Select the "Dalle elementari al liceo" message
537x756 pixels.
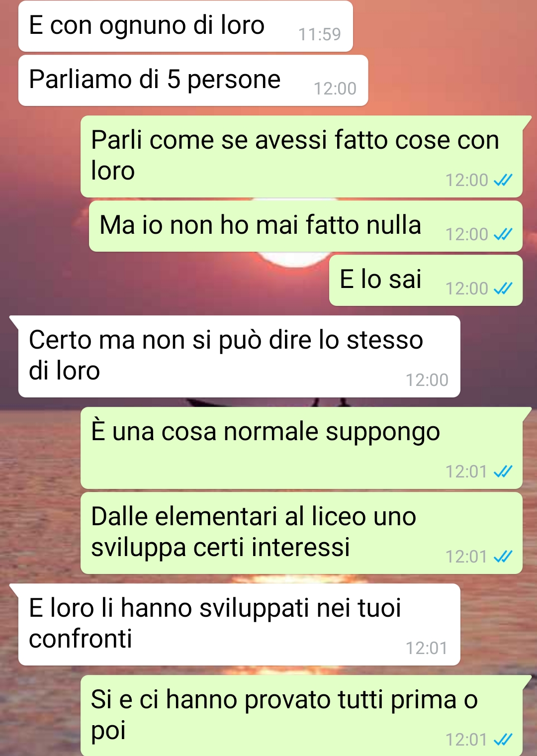[x=301, y=533]
